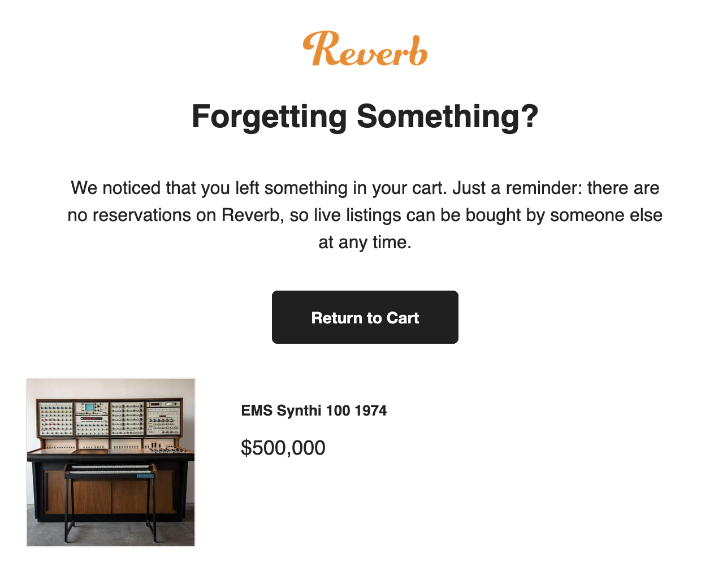The width and height of the screenshot is (701, 588).
Task: Click the EMS Synthi 100 product thumbnail
Action: pos(111,462)
